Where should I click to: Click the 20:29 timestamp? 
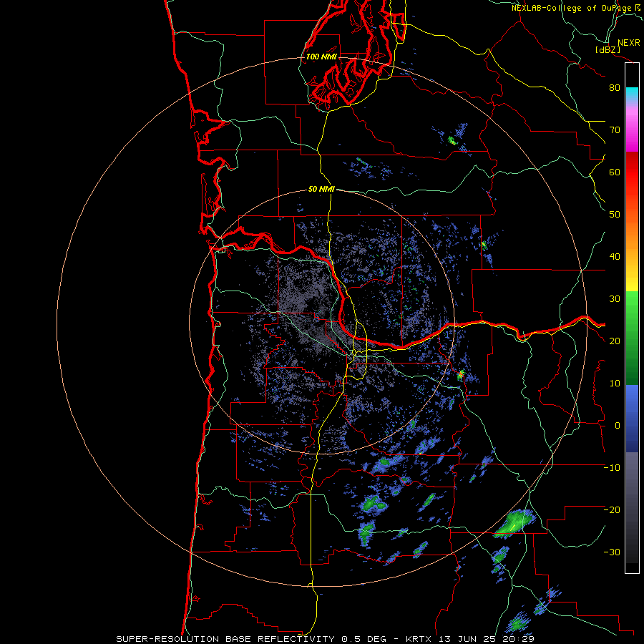coord(518,639)
